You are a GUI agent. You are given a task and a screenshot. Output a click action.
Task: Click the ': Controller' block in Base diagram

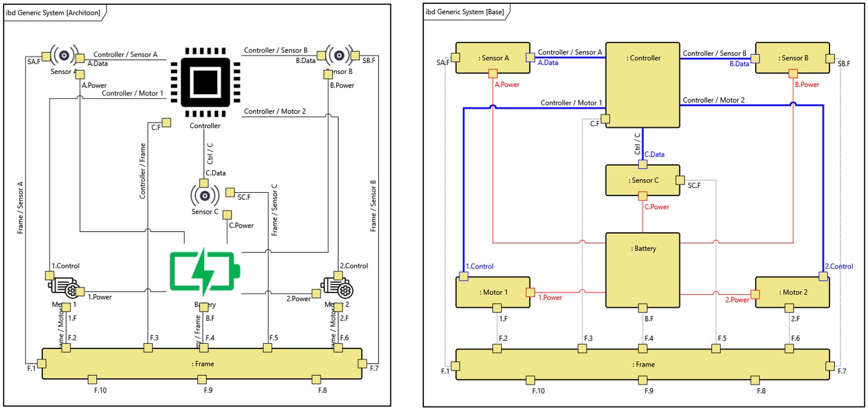point(642,85)
